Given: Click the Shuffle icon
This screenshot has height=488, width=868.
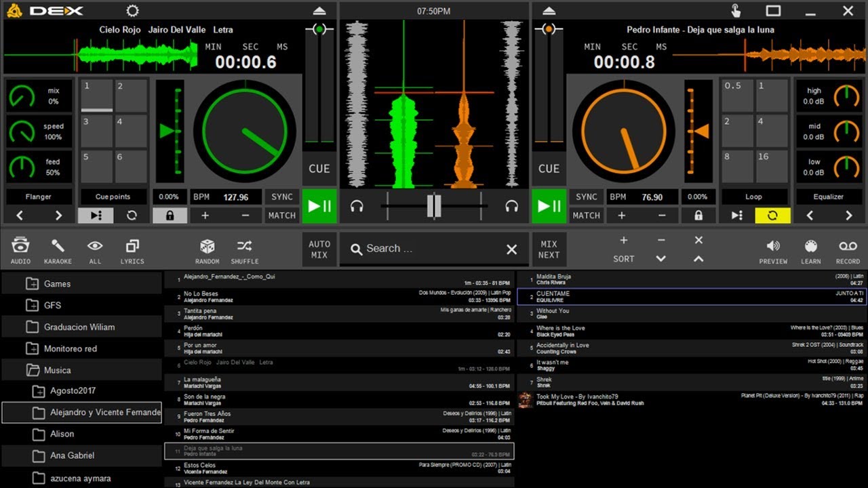Looking at the screenshot, I should [245, 249].
